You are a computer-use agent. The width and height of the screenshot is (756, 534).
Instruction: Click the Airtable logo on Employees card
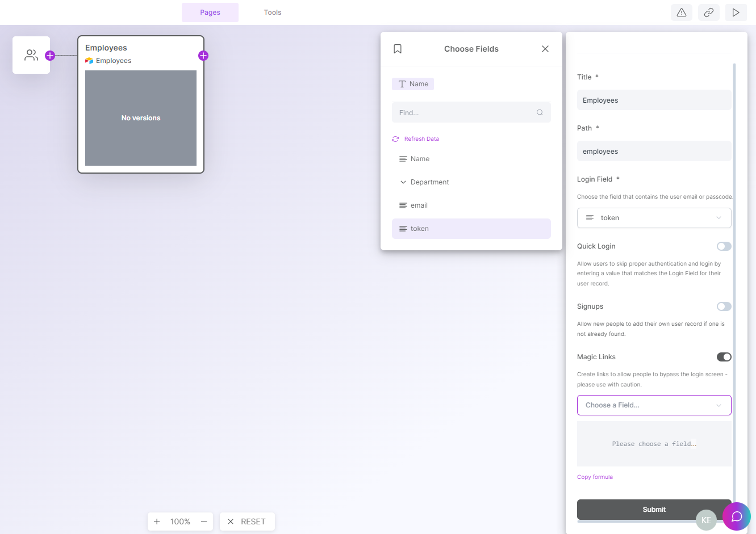point(89,61)
